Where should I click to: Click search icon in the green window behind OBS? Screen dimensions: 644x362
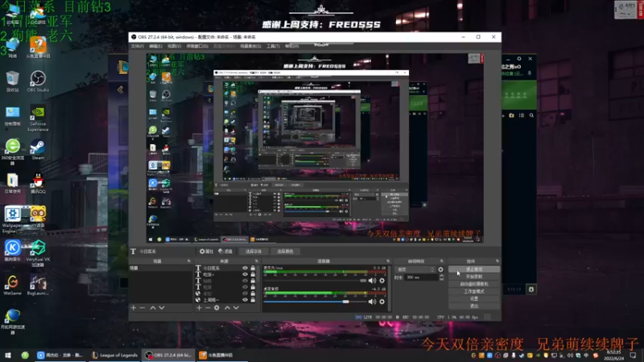tap(531, 116)
